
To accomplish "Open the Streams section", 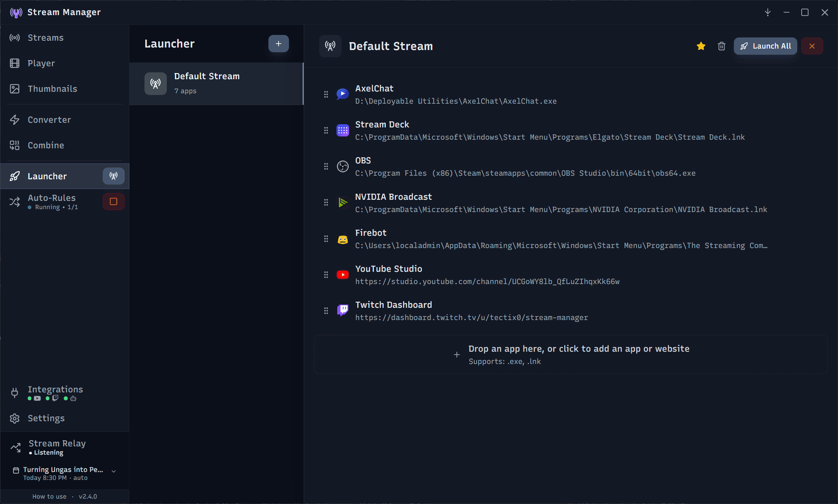I will point(64,38).
